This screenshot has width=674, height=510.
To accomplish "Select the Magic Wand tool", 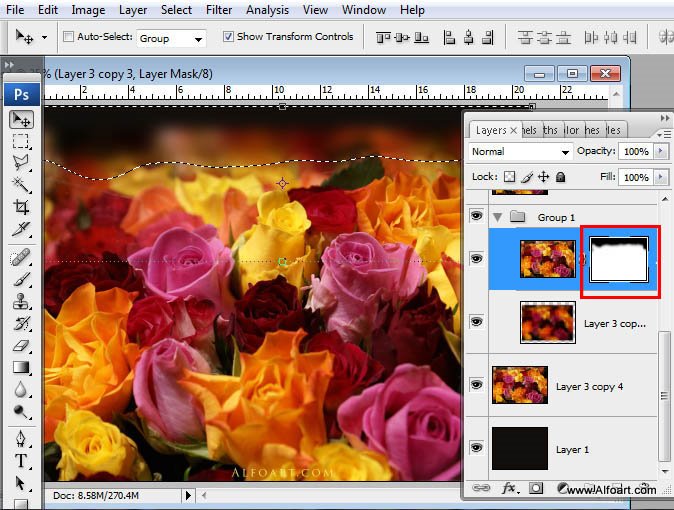I will point(21,185).
